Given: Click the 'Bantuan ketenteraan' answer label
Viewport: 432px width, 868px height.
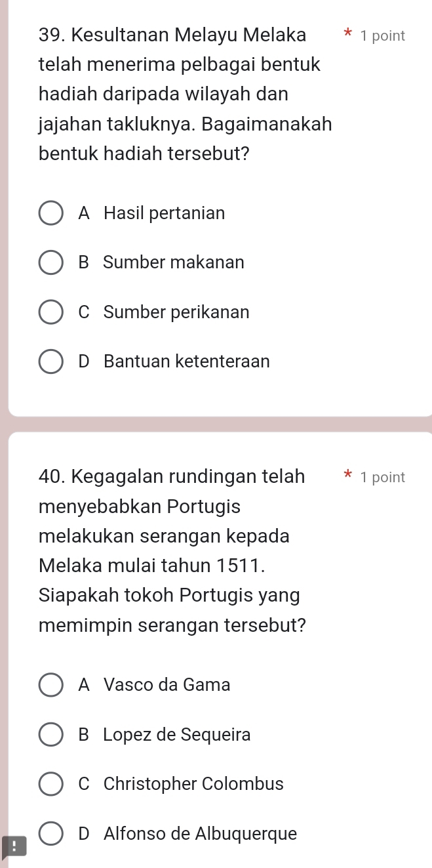Looking at the screenshot, I should (187, 362).
